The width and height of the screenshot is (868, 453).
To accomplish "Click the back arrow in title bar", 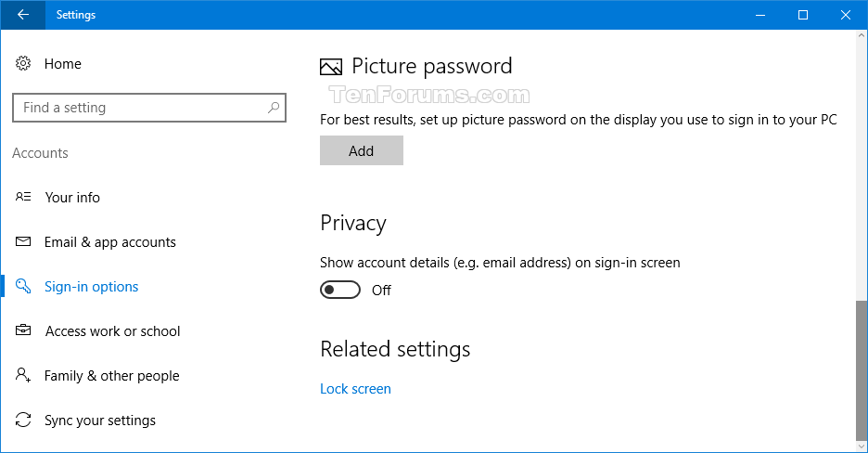I will tap(22, 15).
